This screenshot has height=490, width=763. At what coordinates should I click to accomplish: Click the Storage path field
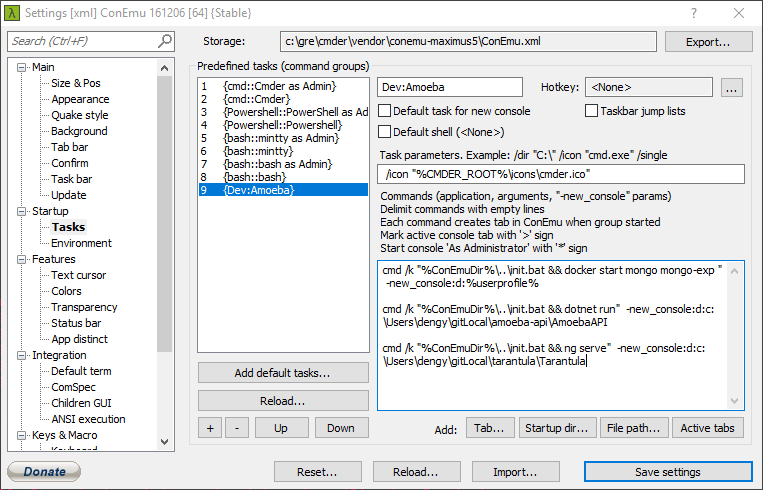coord(469,41)
